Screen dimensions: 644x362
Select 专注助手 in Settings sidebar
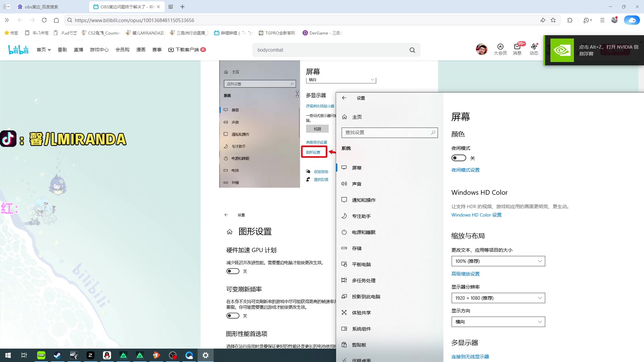coord(389,216)
